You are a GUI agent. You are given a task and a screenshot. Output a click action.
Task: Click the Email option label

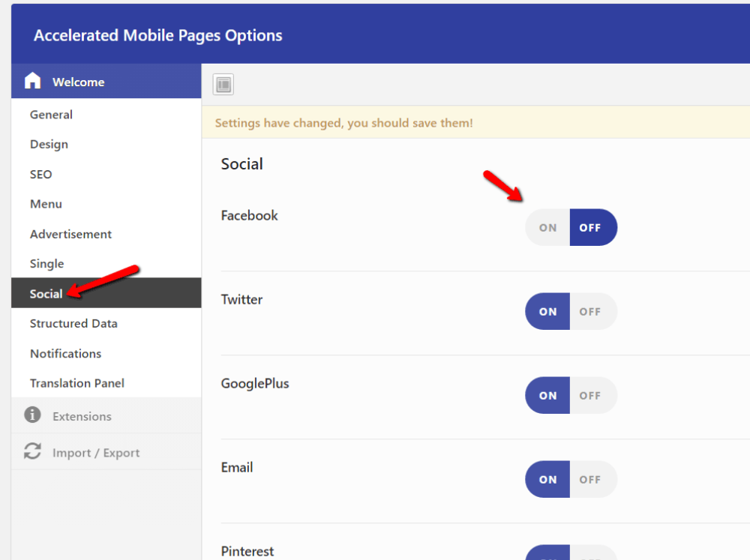(x=237, y=468)
